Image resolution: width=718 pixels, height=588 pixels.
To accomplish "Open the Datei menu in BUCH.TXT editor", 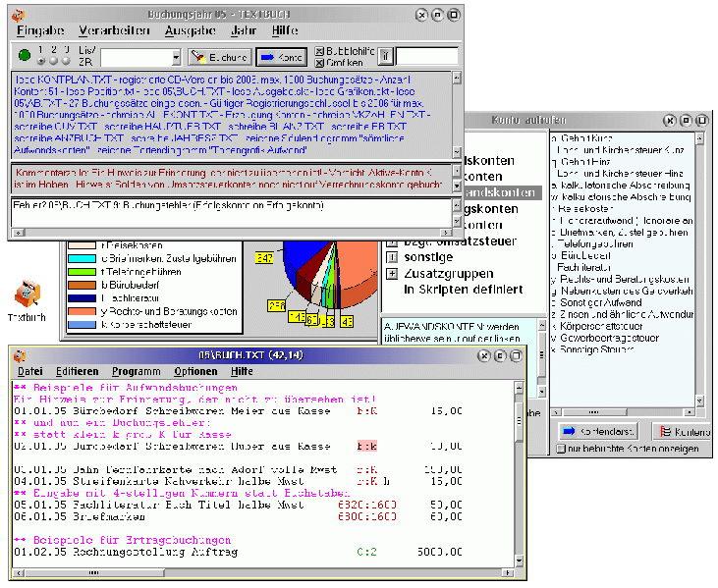I will point(30,371).
